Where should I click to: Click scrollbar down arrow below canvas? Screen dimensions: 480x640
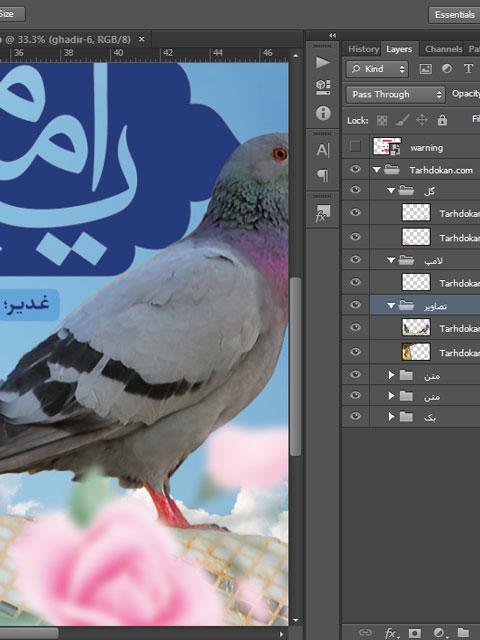tap(296, 621)
